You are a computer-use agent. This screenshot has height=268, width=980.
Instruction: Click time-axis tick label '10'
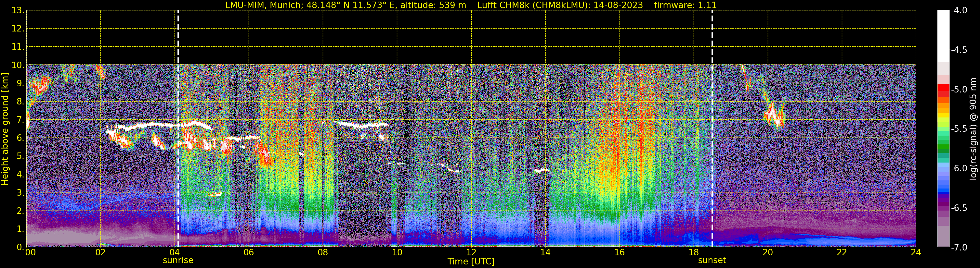[x=397, y=252]
